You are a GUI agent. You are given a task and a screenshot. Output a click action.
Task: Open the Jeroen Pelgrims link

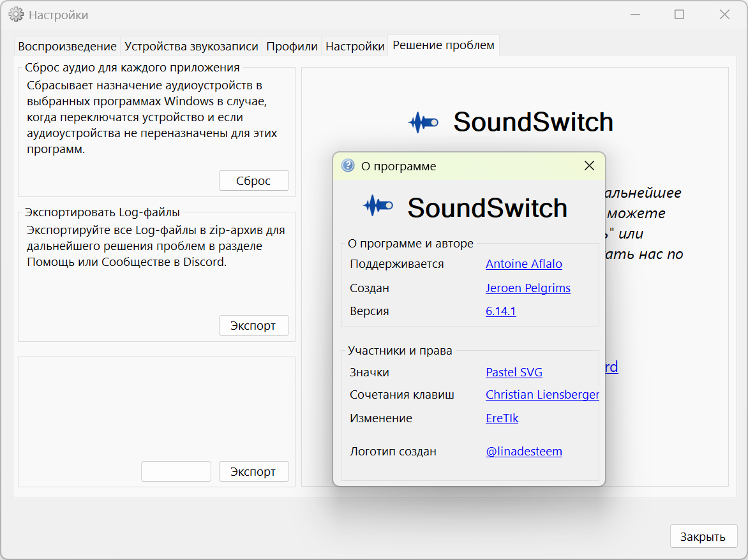[528, 288]
